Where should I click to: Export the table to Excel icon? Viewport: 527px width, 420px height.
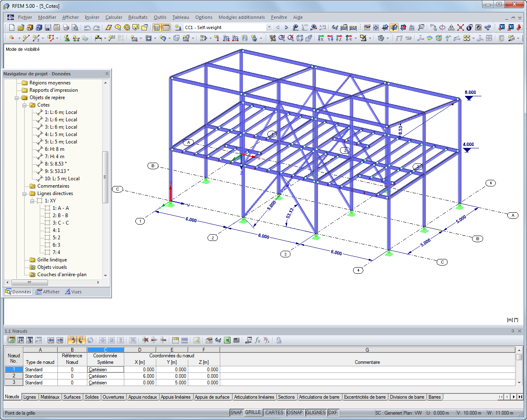point(227,340)
